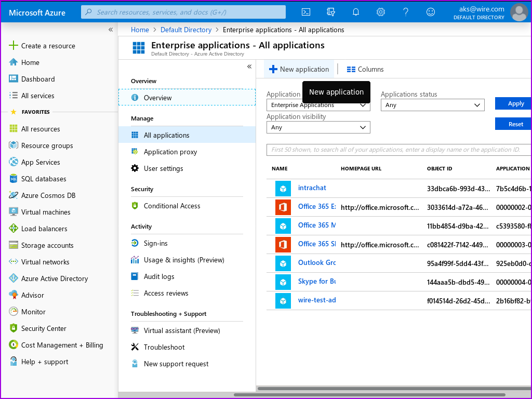Screen dimensions: 532x399
Task: Open the help question mark icon
Action: click(405, 12)
